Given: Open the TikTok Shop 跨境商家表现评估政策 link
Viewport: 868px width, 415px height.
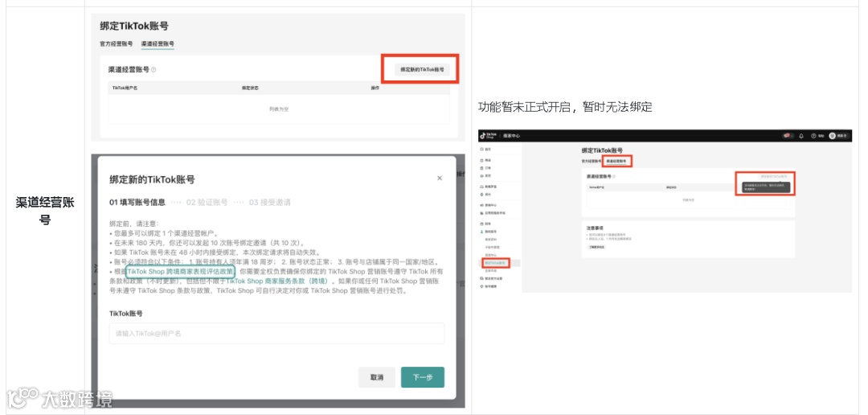Looking at the screenshot, I should click(181, 272).
